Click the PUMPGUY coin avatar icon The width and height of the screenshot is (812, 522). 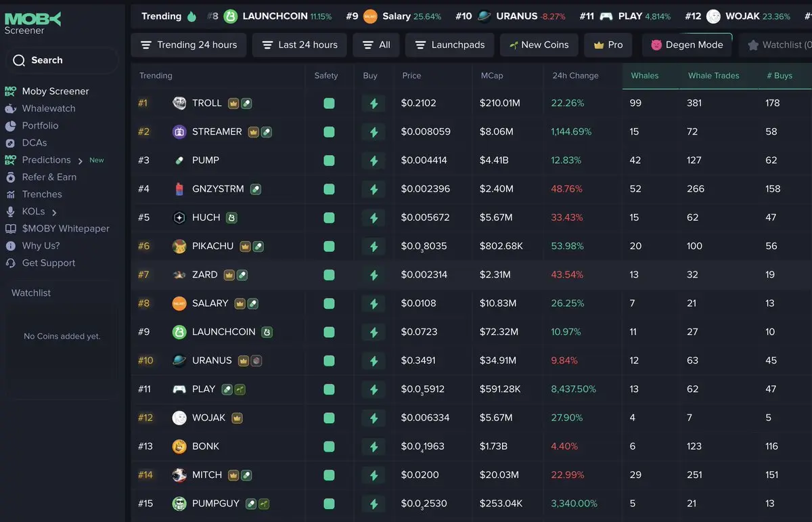point(179,504)
